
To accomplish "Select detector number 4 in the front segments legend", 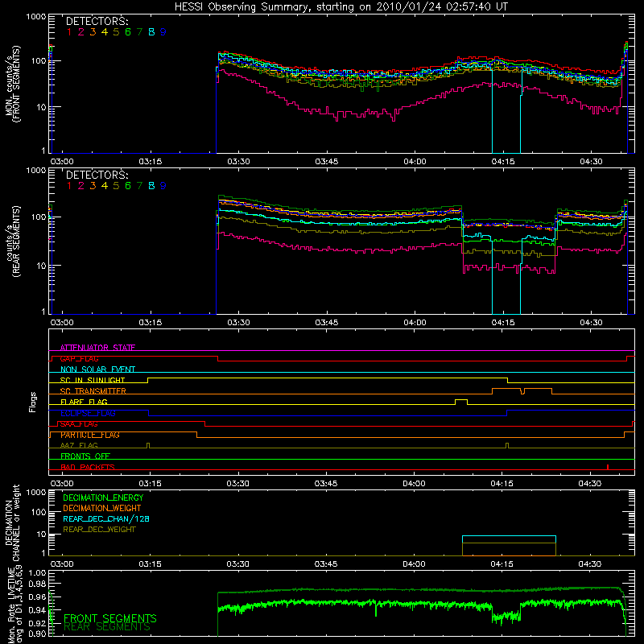I will tap(105, 32).
